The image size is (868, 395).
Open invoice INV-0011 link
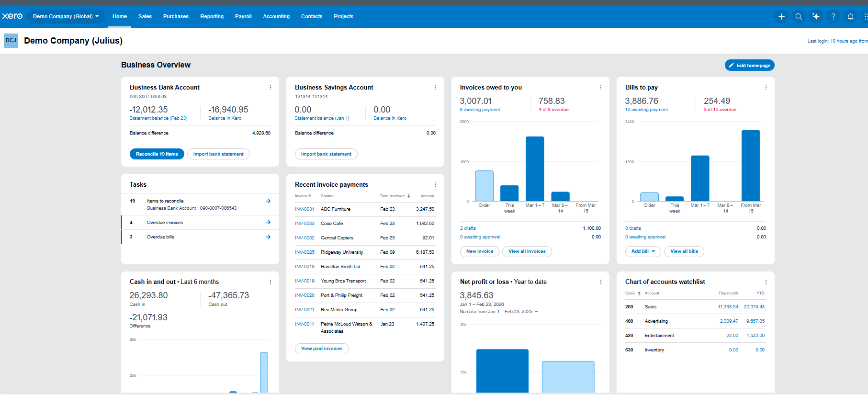tap(304, 324)
